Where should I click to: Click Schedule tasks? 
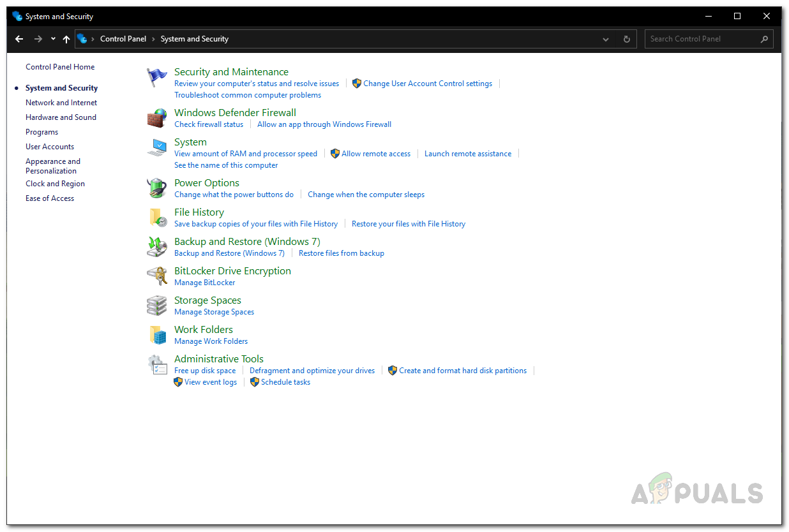pos(285,382)
